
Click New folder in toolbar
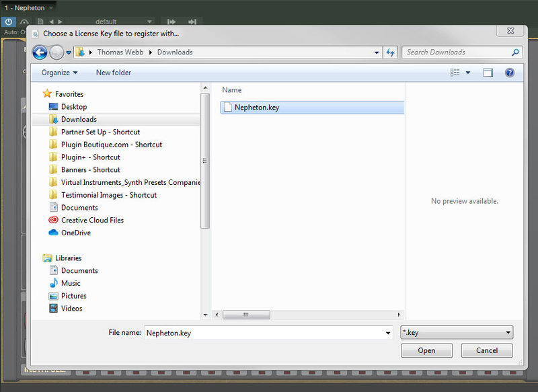pos(114,73)
